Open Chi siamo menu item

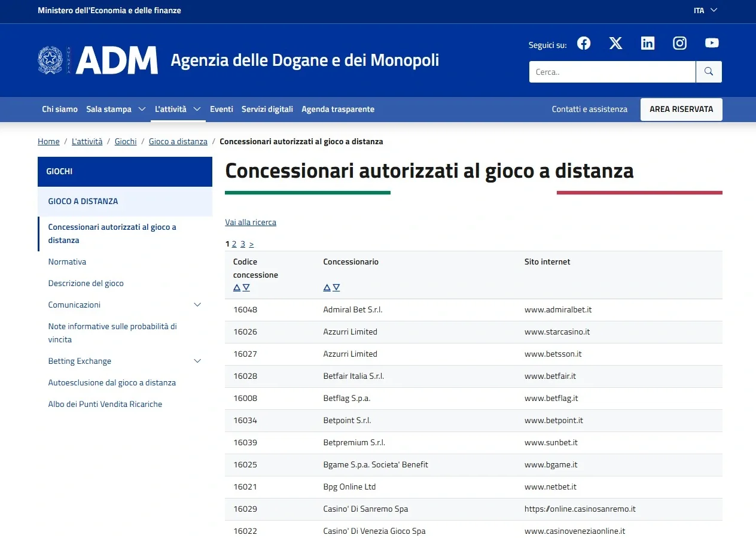[60, 110]
